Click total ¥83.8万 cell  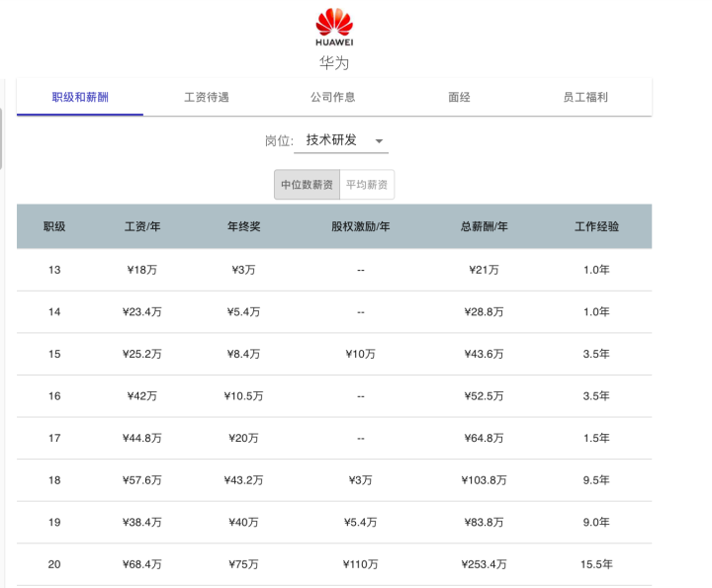click(x=484, y=522)
